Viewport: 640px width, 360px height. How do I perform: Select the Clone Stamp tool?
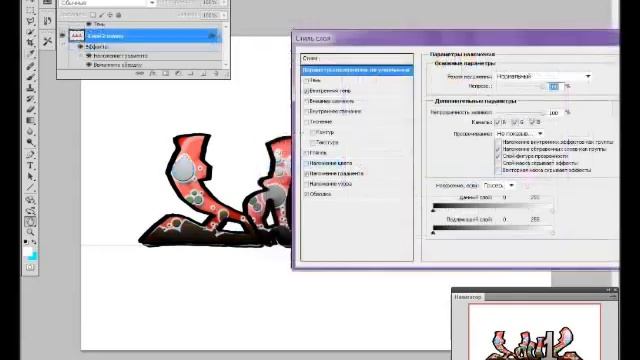(31, 87)
